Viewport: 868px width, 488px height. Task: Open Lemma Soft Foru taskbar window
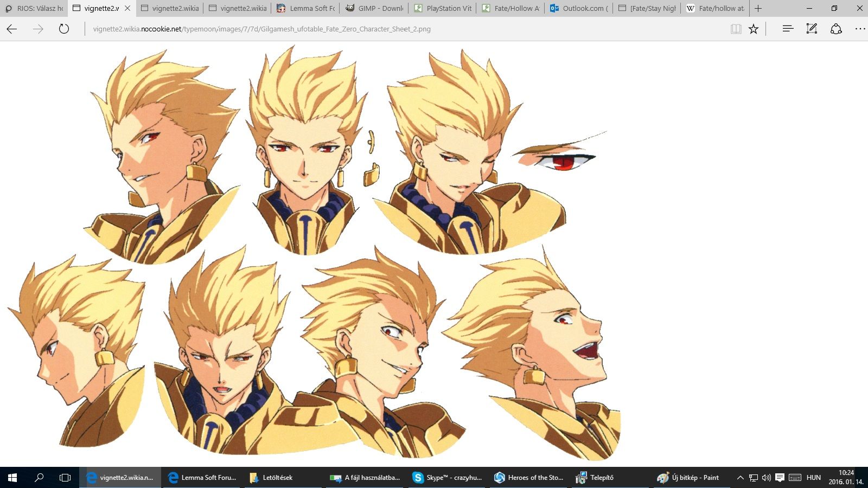tap(202, 478)
